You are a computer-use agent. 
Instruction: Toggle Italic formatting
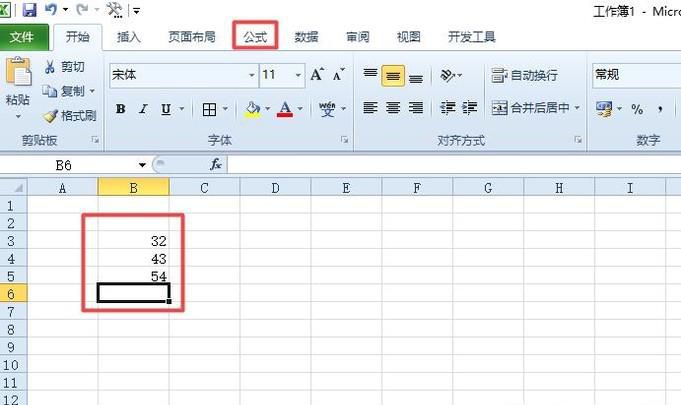pyautogui.click(x=143, y=109)
